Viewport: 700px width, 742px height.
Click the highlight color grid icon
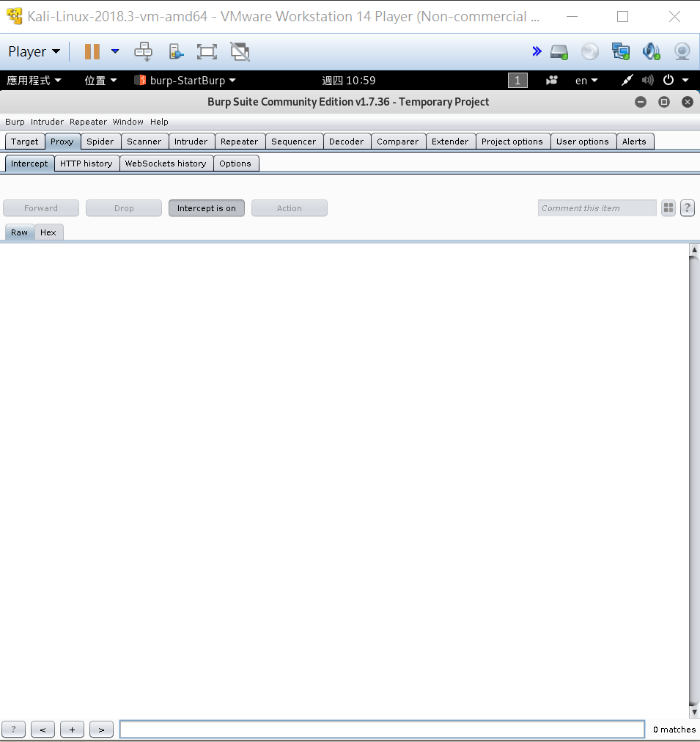668,207
